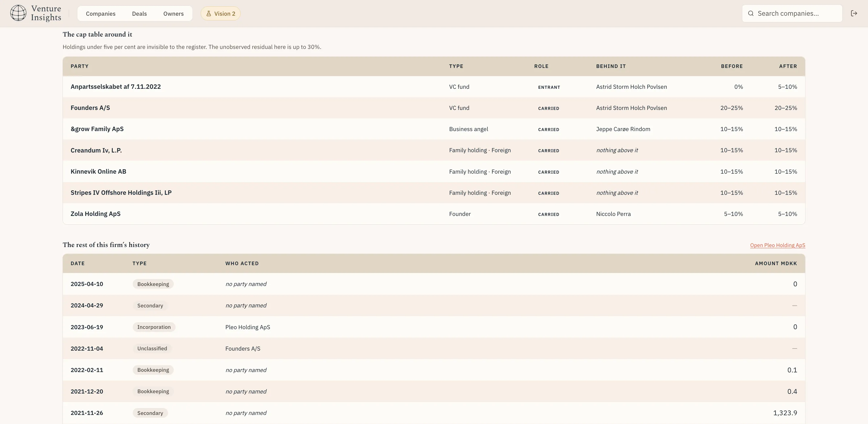Click the 0% before value
The width and height of the screenshot is (868, 424).
pyautogui.click(x=738, y=87)
